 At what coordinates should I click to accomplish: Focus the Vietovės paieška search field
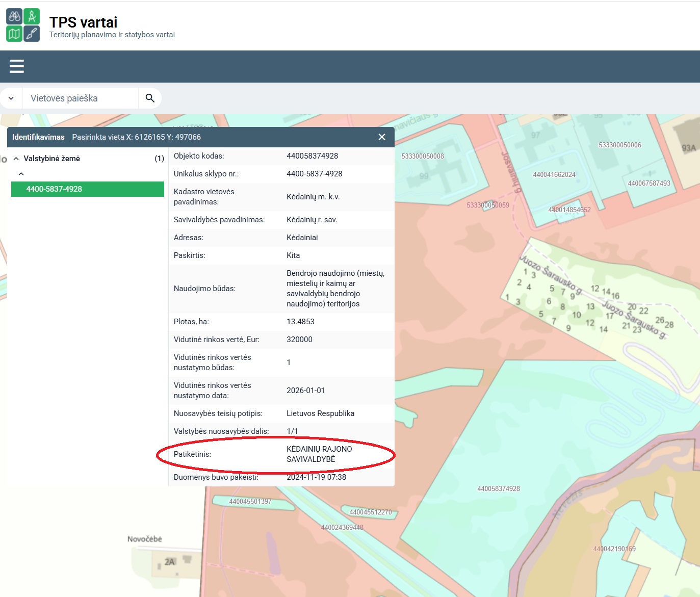(x=81, y=98)
